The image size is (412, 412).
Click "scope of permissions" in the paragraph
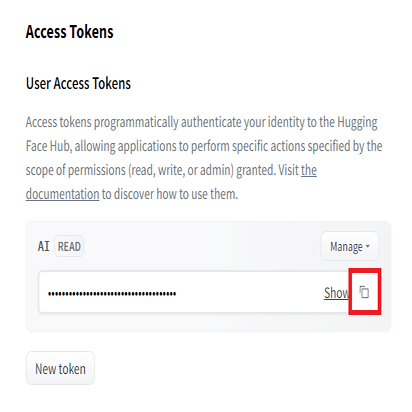click(76, 170)
